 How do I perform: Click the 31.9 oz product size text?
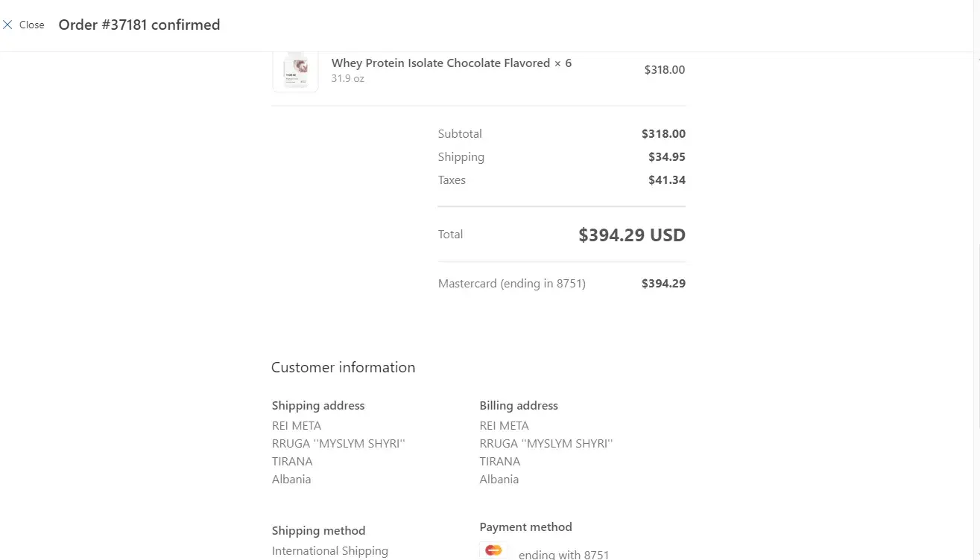click(348, 78)
